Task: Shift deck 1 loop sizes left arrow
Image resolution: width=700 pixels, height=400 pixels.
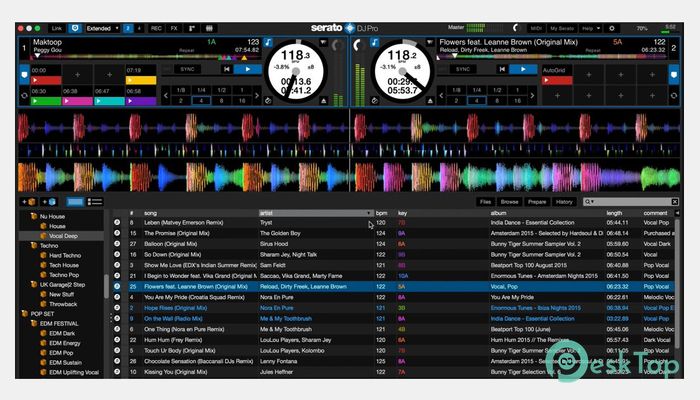Action: pyautogui.click(x=166, y=96)
